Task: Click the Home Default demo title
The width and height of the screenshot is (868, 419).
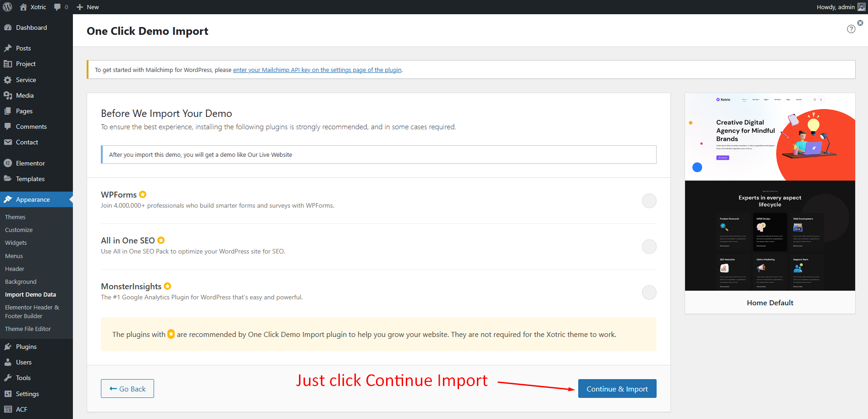Action: point(770,303)
